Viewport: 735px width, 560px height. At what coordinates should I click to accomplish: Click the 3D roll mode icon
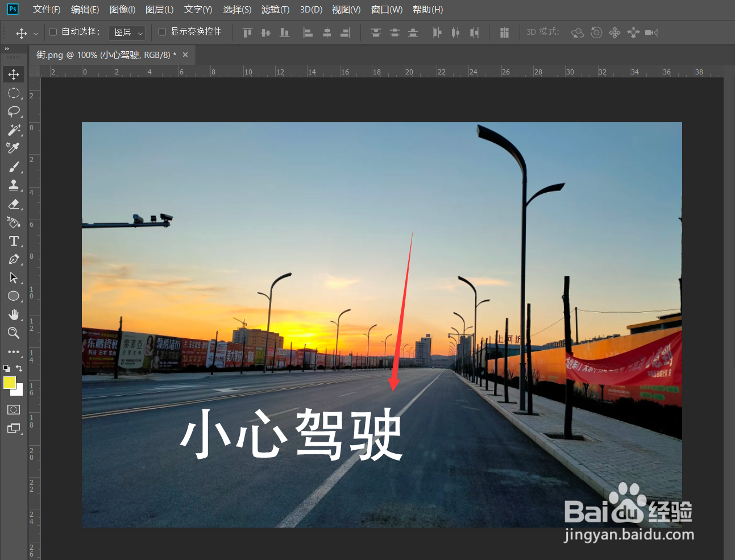coord(596,32)
